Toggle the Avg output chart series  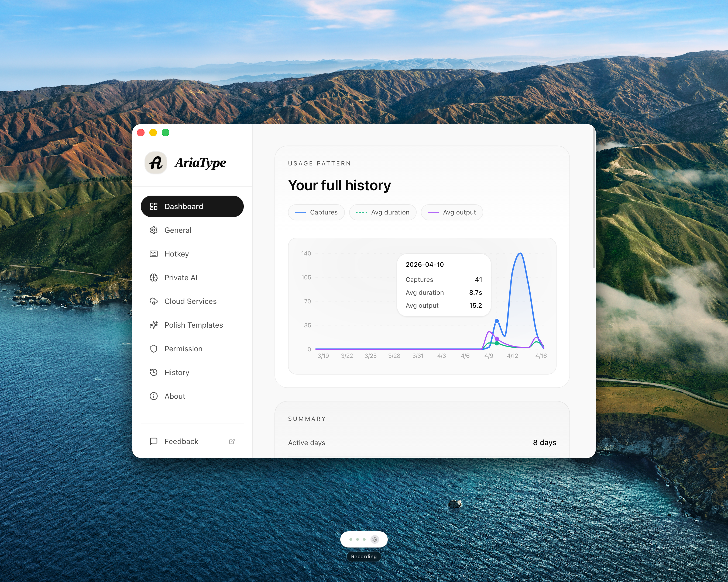[x=451, y=212]
